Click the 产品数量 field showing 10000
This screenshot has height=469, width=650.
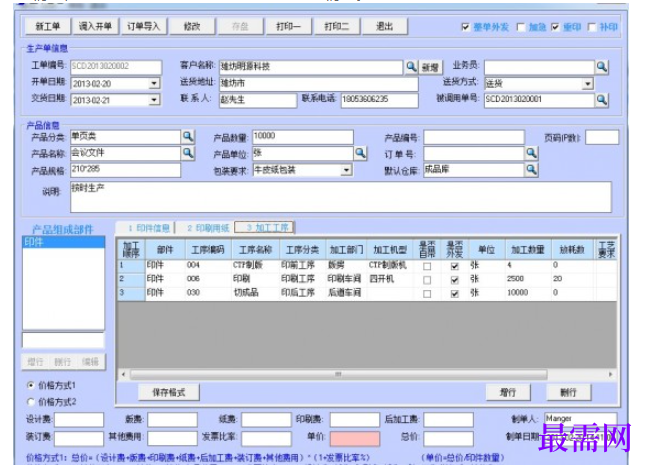click(303, 136)
